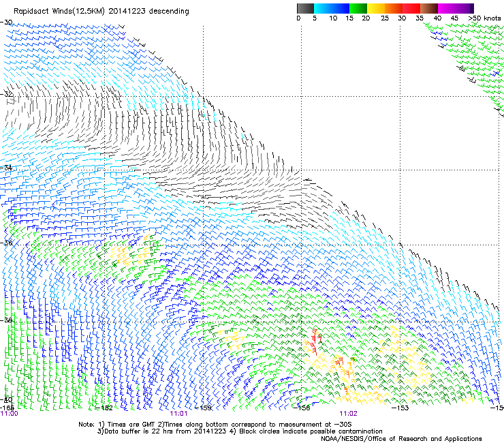Click the NOAA/NESDIS Office of Research credit
The image size is (504, 443).
click(401, 439)
